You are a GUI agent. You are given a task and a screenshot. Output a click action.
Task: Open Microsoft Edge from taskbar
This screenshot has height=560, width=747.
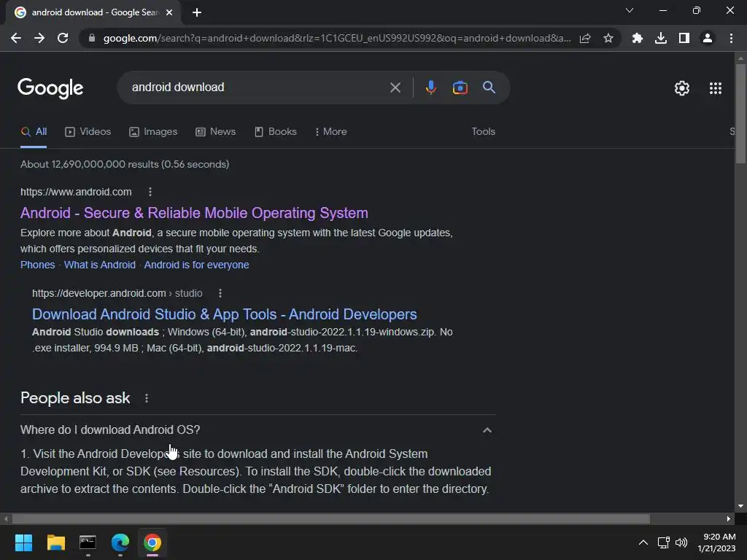[x=120, y=542]
